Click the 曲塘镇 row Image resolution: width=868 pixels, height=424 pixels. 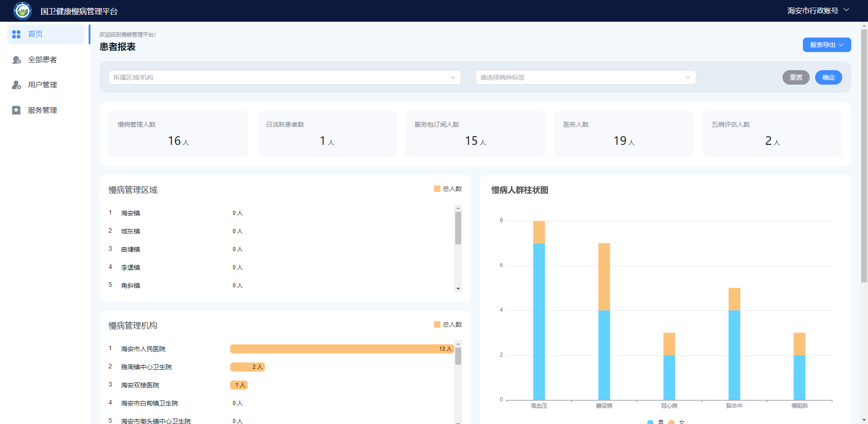tap(280, 249)
